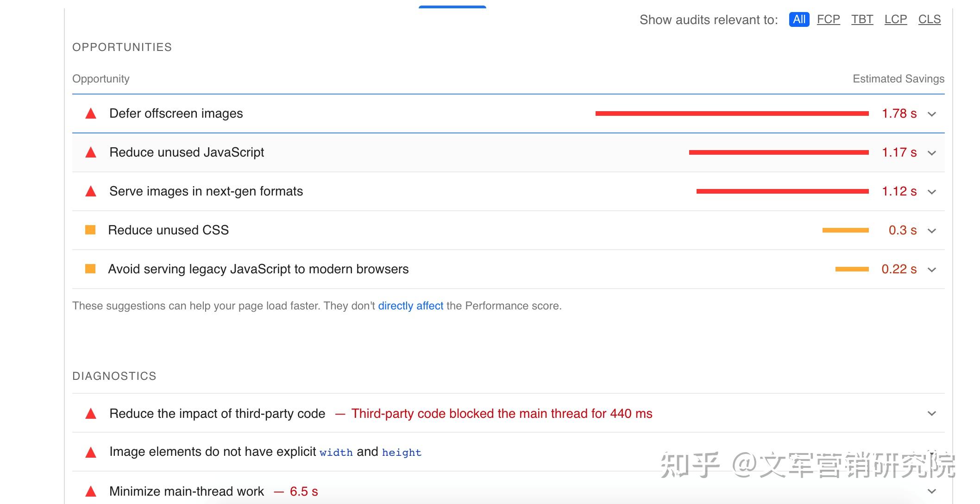Click the 6.5 s main-thread value
Viewport: 980px width, 504px height.
click(x=304, y=491)
